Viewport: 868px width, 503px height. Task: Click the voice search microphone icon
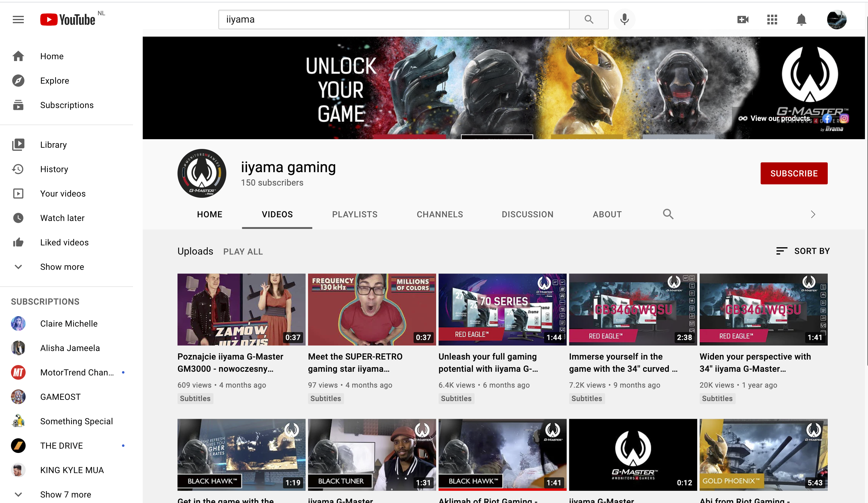tap(624, 19)
